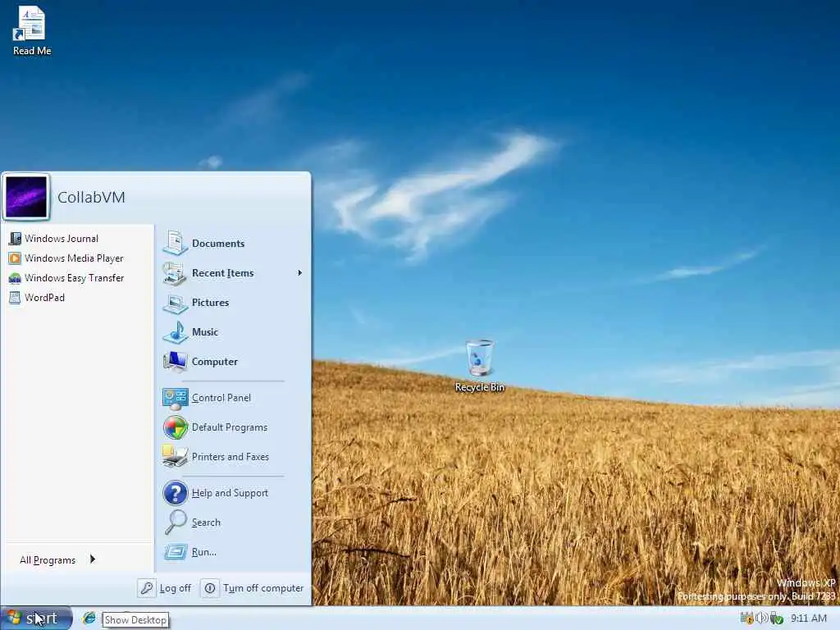This screenshot has height=630, width=840.
Task: Click Turn off computer
Action: [253, 588]
